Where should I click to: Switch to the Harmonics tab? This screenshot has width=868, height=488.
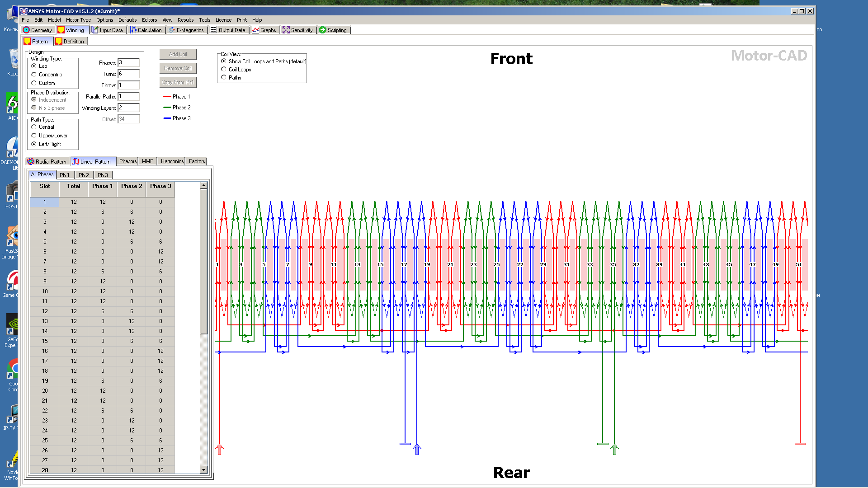172,161
